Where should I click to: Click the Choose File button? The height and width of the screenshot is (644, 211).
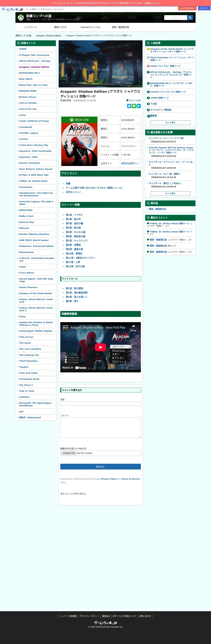point(69,453)
